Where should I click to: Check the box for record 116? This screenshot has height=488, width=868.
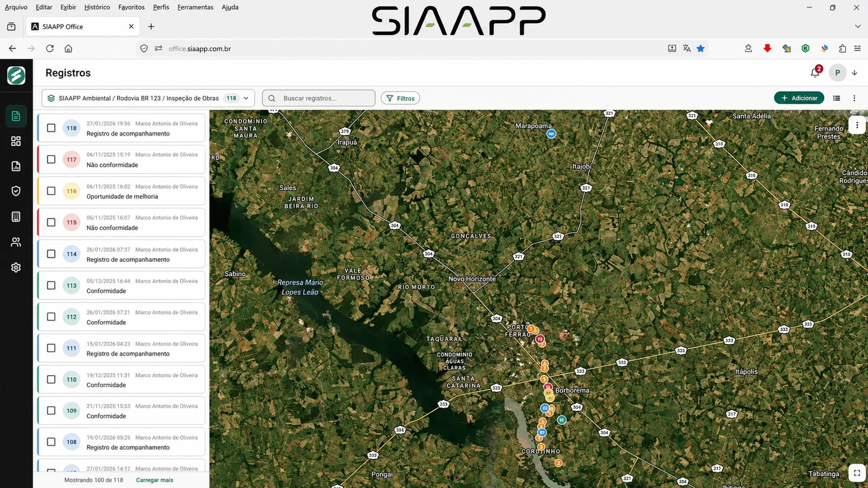pyautogui.click(x=51, y=191)
